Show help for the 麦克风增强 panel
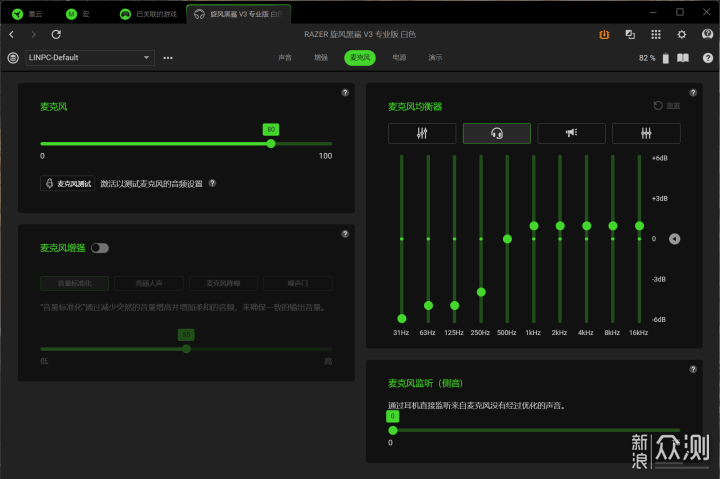The height and width of the screenshot is (479, 720). (x=345, y=234)
